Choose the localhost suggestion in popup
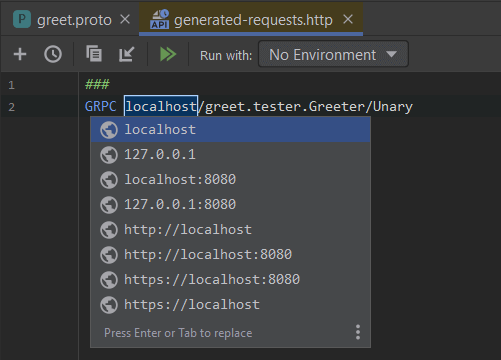 click(230, 129)
